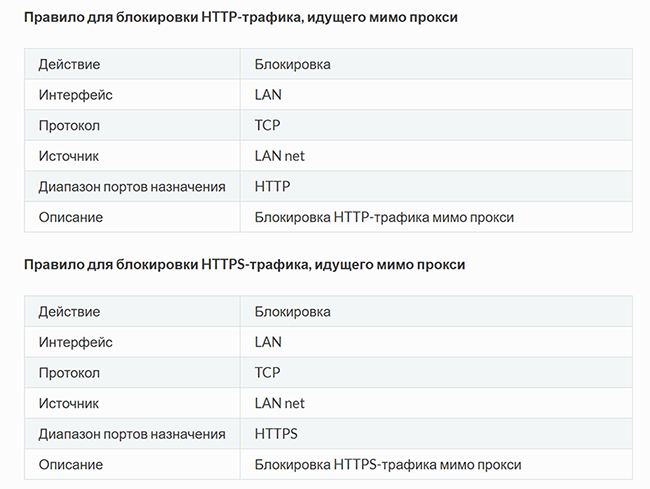The image size is (650, 489).
Task: Click 'LAN' interface value in first table
Action: pyautogui.click(x=268, y=95)
